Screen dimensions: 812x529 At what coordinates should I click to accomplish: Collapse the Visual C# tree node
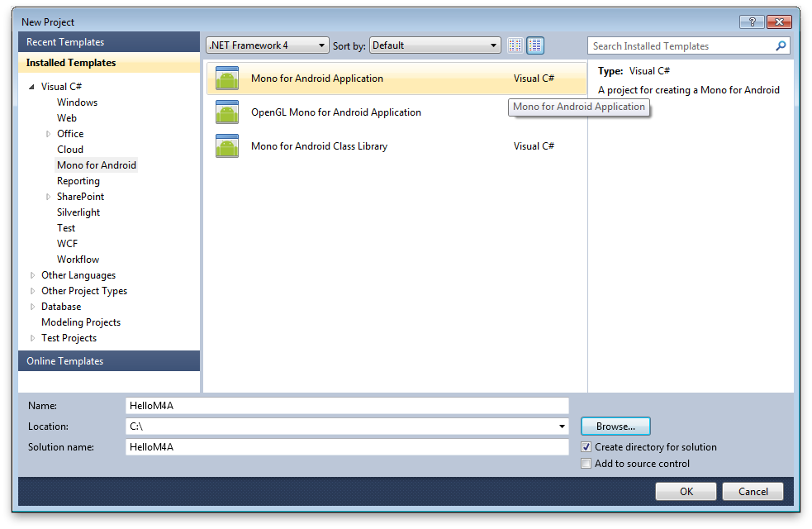click(x=32, y=87)
